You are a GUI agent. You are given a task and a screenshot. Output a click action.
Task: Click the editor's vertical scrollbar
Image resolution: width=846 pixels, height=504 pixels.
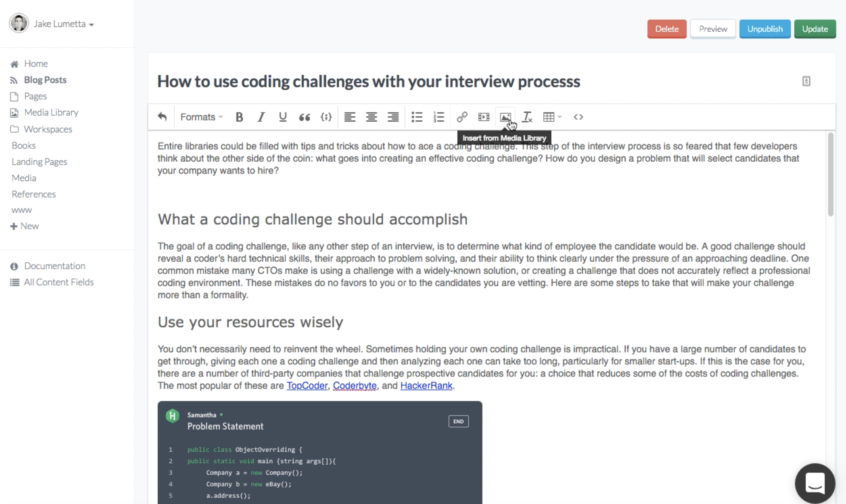click(x=830, y=174)
